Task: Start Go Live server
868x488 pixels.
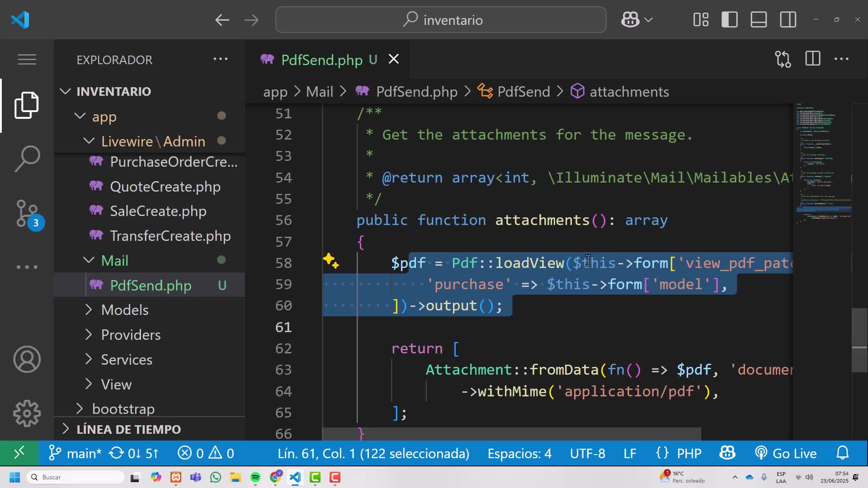Action: [786, 453]
